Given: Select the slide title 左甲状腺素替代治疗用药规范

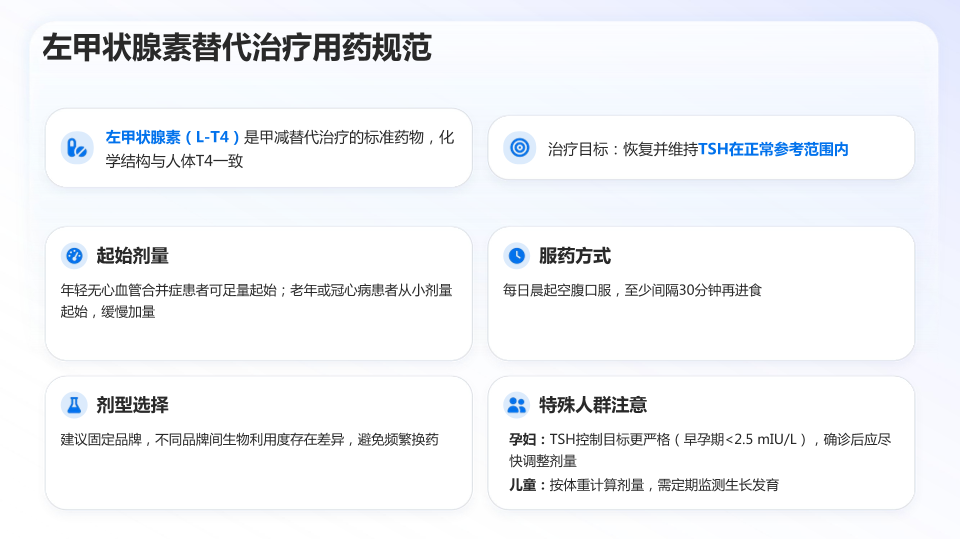Looking at the screenshot, I should pyautogui.click(x=237, y=48).
